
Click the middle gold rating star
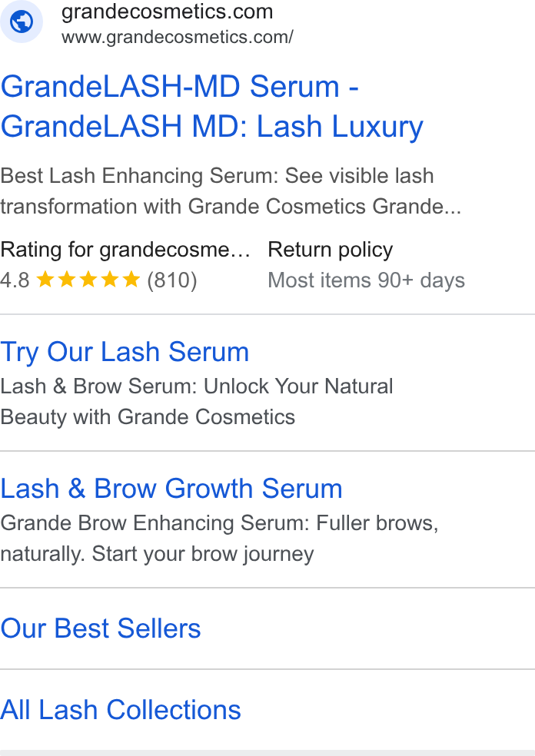[x=88, y=279]
